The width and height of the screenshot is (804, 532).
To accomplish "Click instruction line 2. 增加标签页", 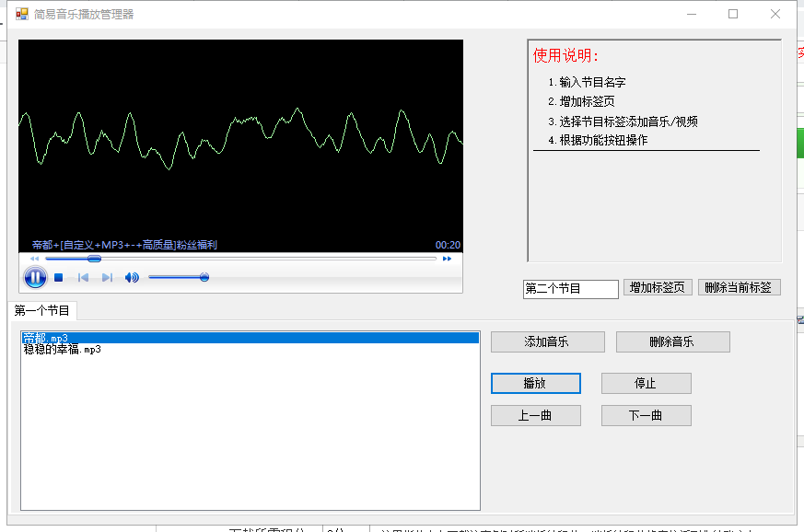I will 581,101.
